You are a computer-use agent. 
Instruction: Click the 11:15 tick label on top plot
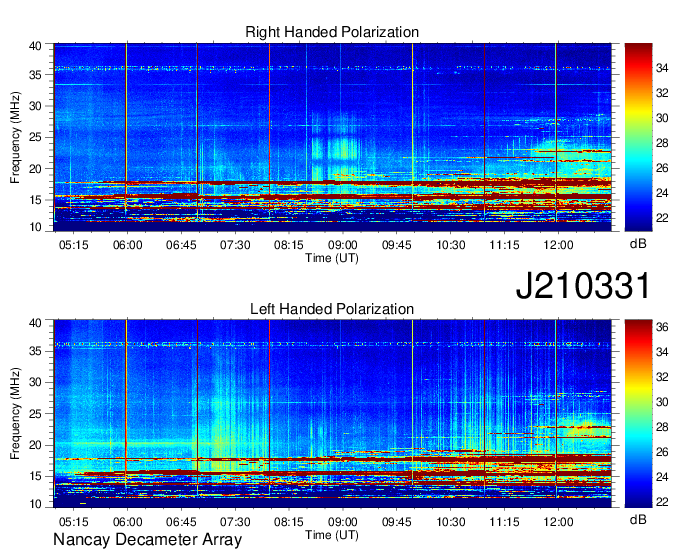pos(504,245)
